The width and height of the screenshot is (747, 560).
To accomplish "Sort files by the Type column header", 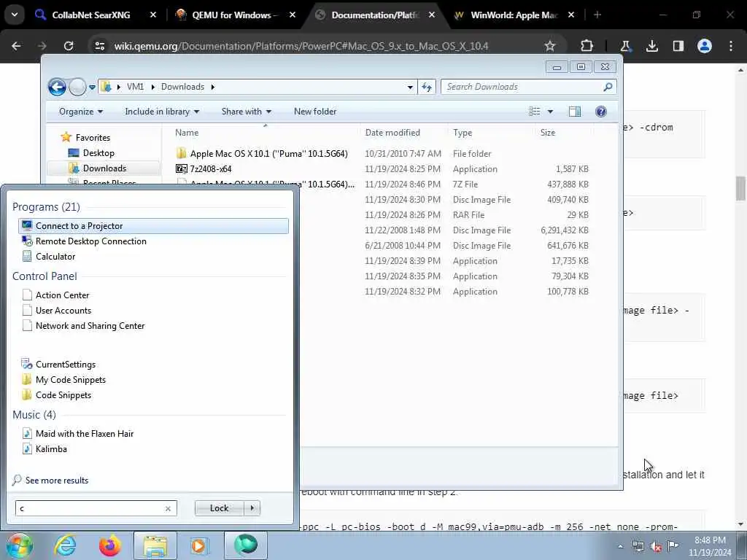I will [462, 133].
